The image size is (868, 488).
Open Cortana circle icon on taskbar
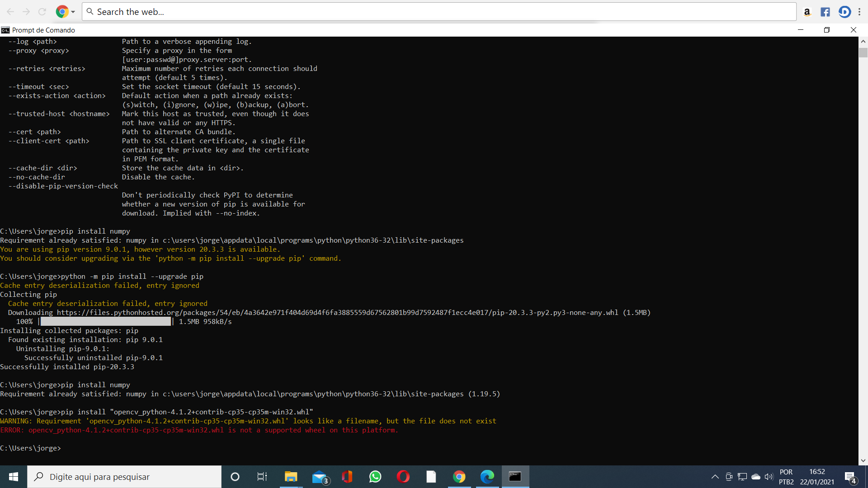235,477
